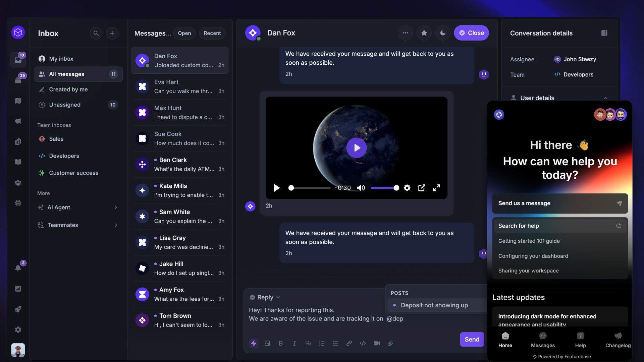Toggle dark mode with the moon icon

coord(443,33)
